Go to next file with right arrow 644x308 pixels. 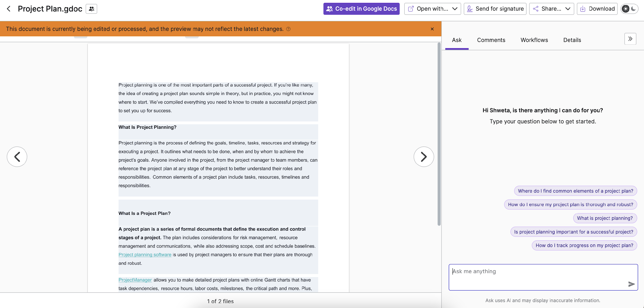pyautogui.click(x=424, y=157)
